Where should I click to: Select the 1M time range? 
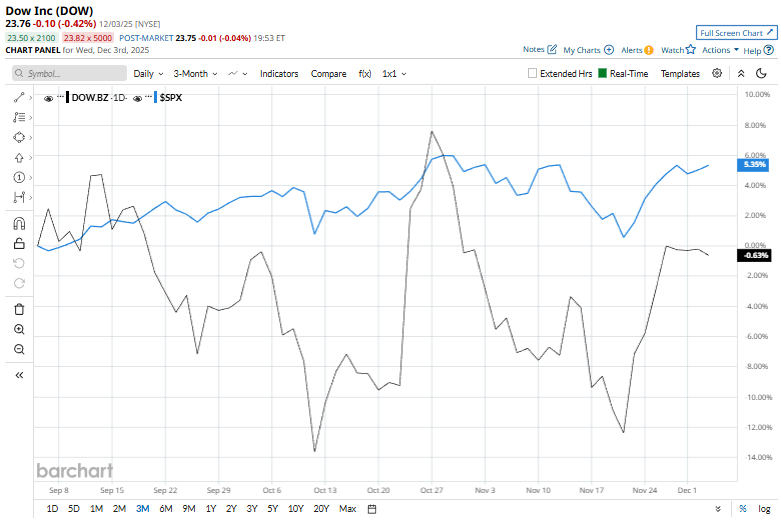coord(96,509)
